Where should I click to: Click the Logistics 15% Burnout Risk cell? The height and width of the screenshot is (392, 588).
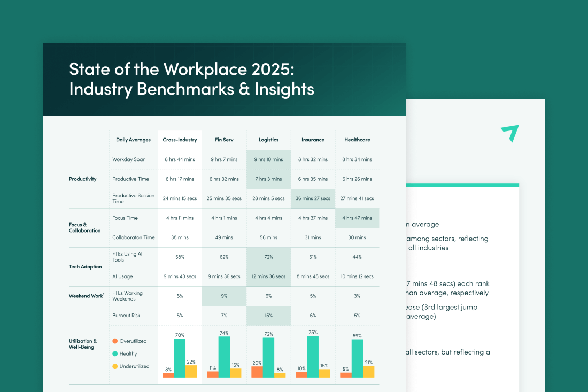[x=268, y=316]
